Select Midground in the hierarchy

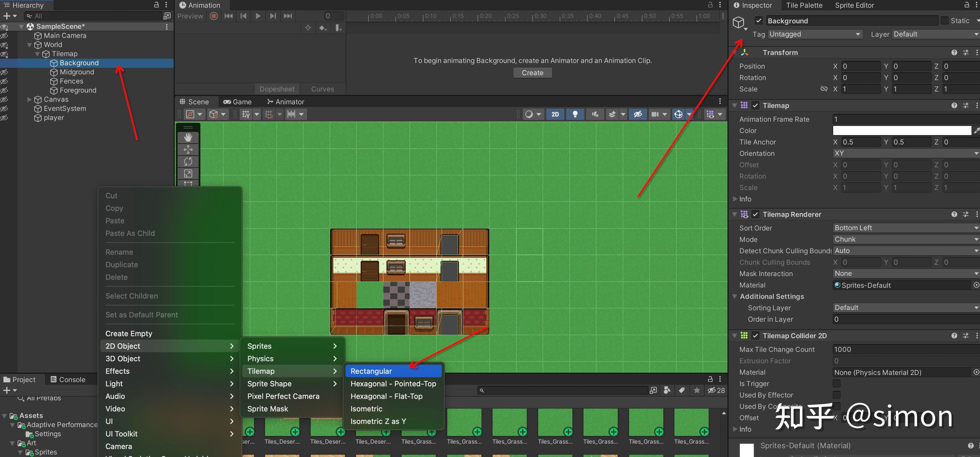pyautogui.click(x=76, y=72)
